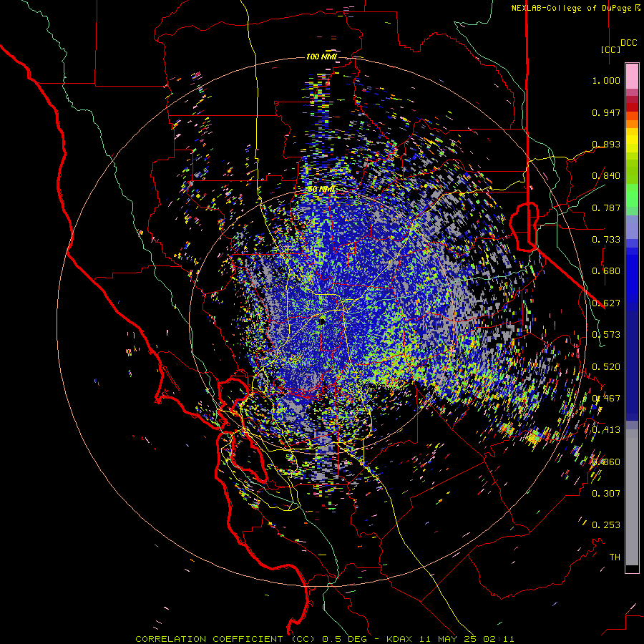This screenshot has height=644, width=644.
Task: Pick the bright green segment of the color bar
Action: coord(632,195)
